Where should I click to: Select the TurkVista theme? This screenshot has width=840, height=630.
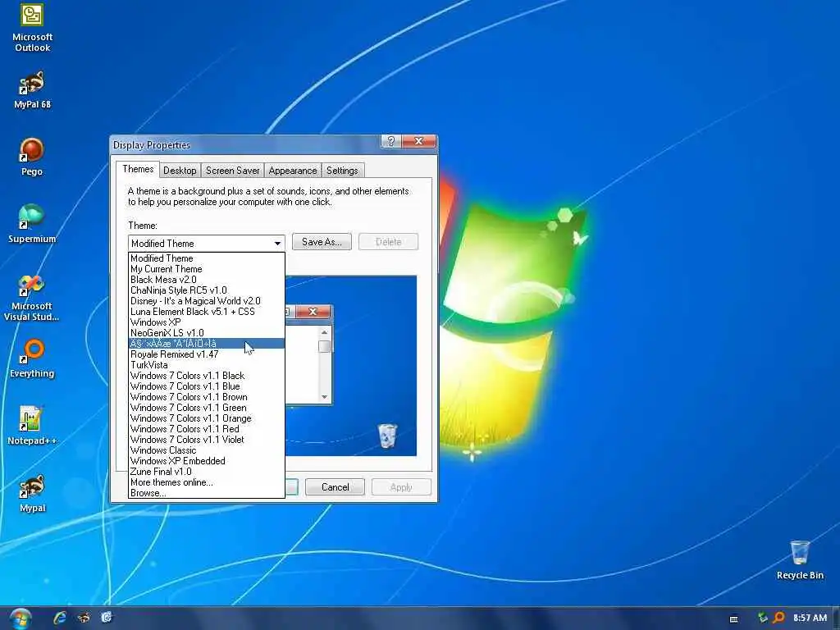[207, 365]
